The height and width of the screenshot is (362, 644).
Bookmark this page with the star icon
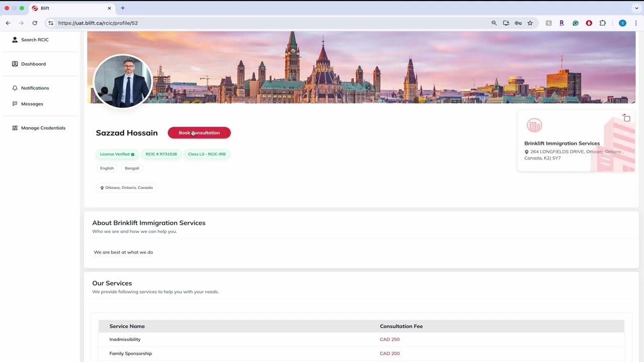pyautogui.click(x=530, y=23)
